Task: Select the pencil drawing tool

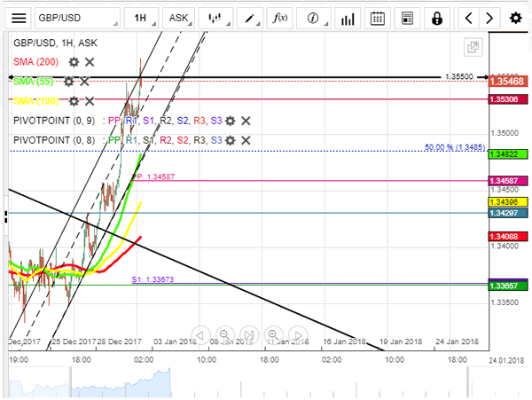Action: pyautogui.click(x=251, y=18)
